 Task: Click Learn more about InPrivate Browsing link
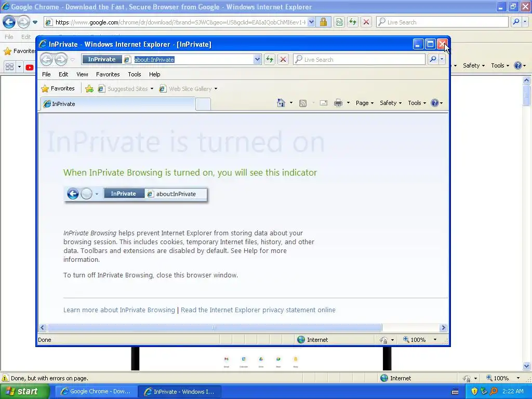coord(119,310)
